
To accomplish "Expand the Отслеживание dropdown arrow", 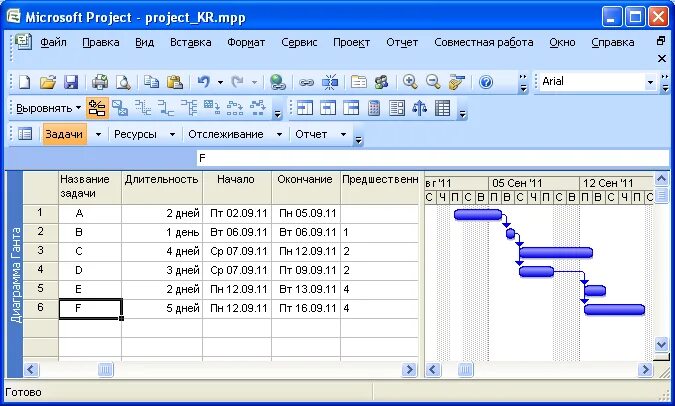I will pos(279,134).
